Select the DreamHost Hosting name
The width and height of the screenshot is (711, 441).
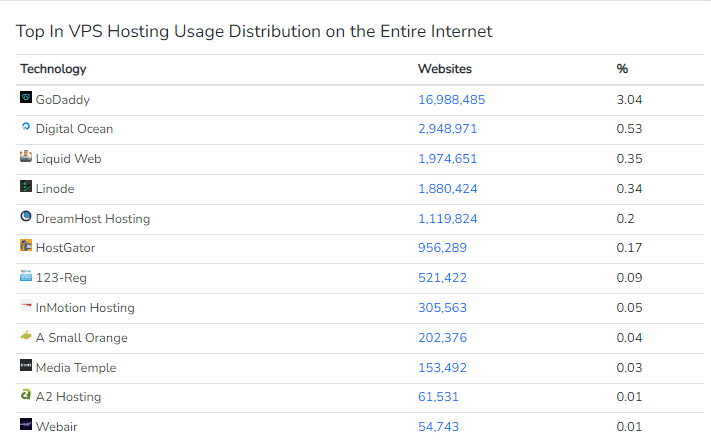[93, 219]
